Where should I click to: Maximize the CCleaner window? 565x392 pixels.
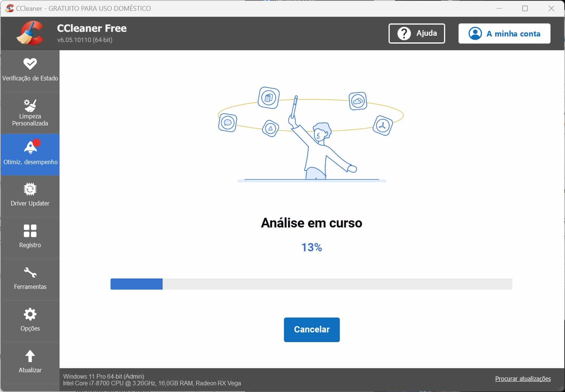(x=525, y=8)
